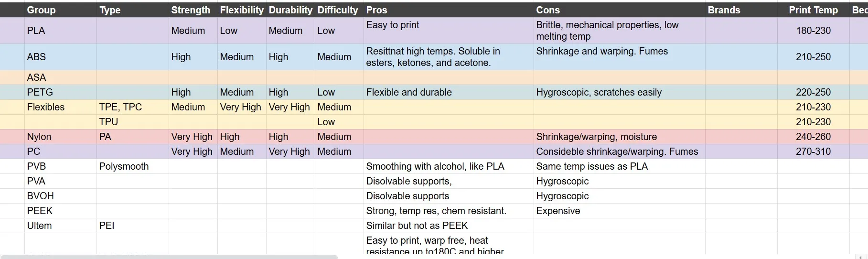Screen dimensions: 868x259
Task: Click the empty ASA Pros cell
Action: pos(449,78)
